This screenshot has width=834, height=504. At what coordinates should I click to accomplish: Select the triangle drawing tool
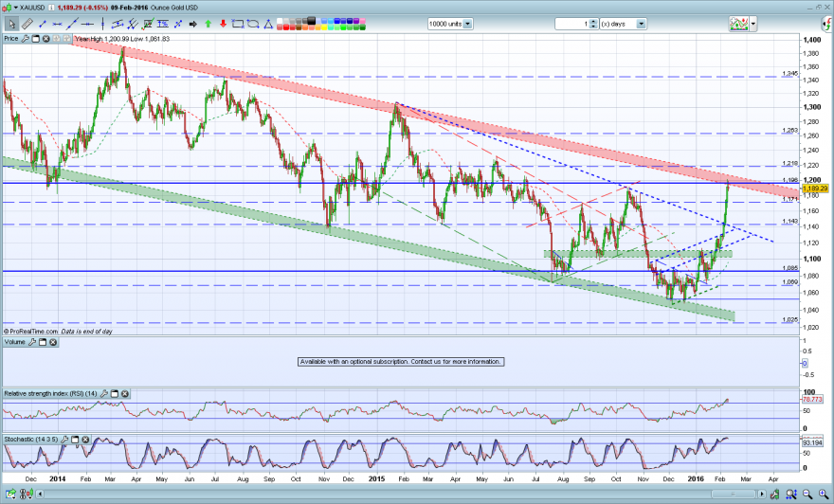(268, 24)
